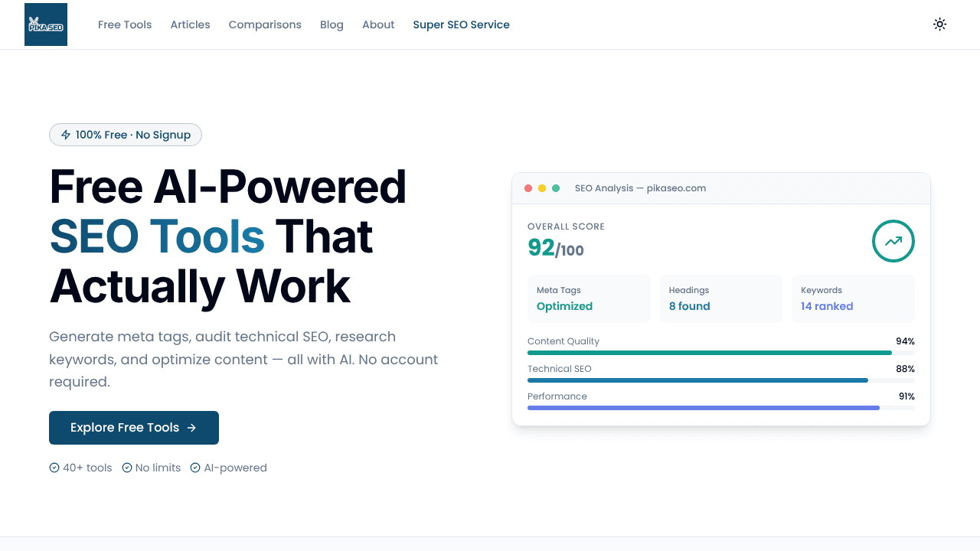Image resolution: width=980 pixels, height=551 pixels.
Task: Click the checkmark icon beside 40+ tools
Action: [x=54, y=468]
